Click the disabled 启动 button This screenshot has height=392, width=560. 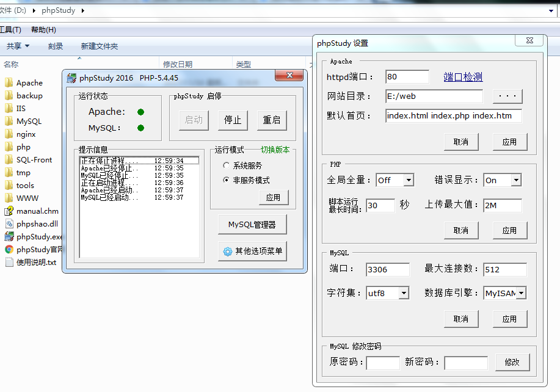point(194,120)
